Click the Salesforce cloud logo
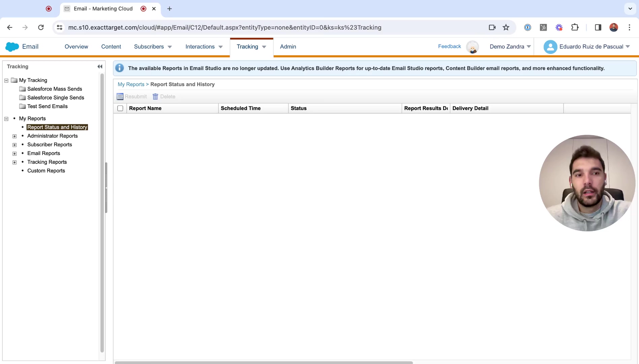639x364 pixels. [x=12, y=47]
